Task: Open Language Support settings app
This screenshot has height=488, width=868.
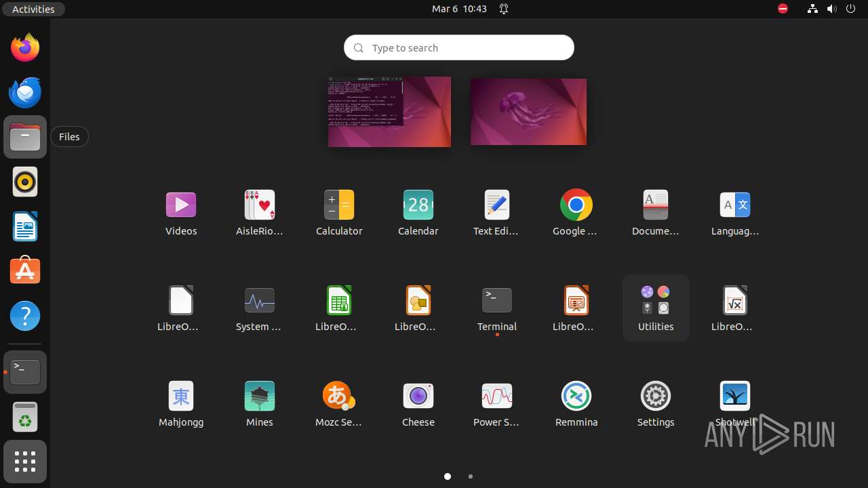Action: click(734, 213)
